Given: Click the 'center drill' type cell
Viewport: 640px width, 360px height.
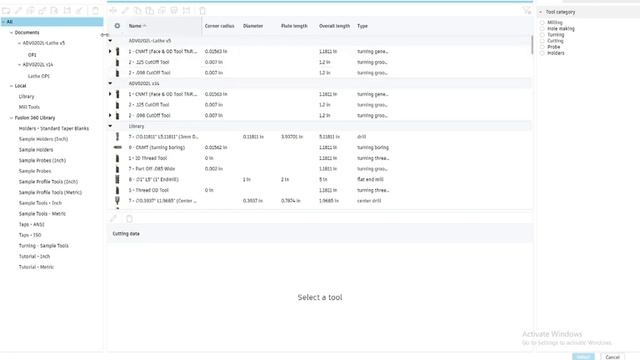Looking at the screenshot, I should 369,200.
